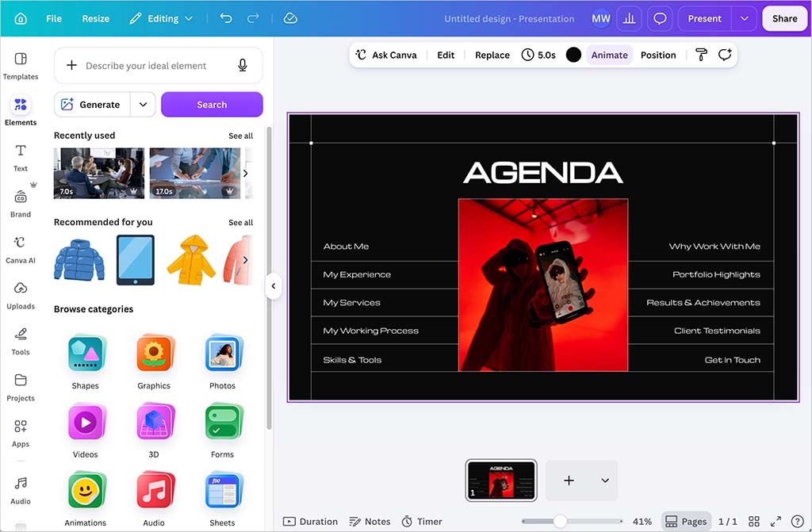See all Recently used elements

[x=241, y=136]
